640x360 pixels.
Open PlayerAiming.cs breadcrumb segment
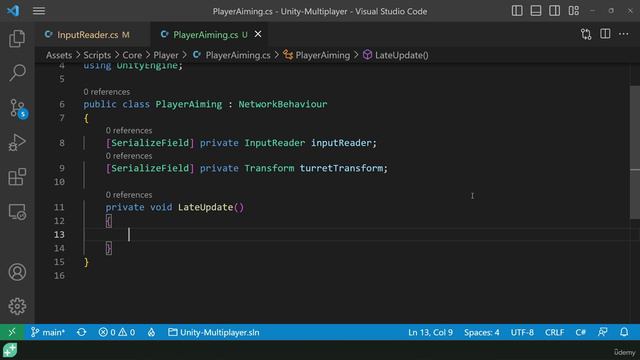(x=231, y=55)
